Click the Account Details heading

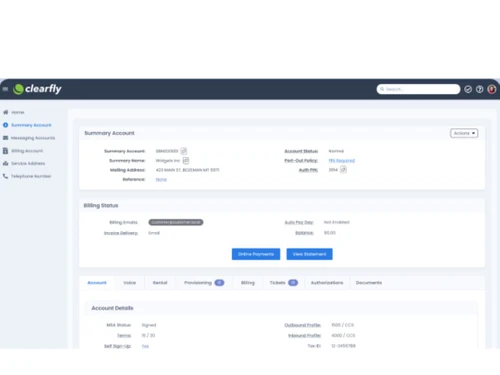(x=112, y=308)
